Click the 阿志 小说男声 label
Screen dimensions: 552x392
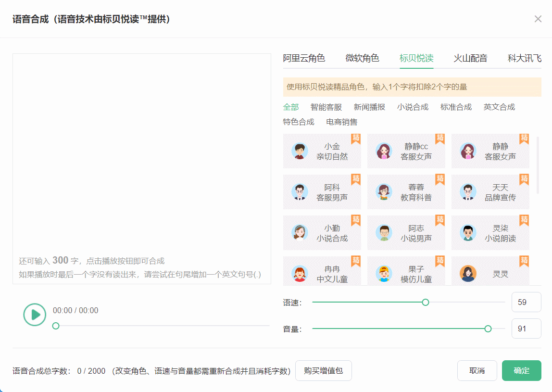(416, 233)
